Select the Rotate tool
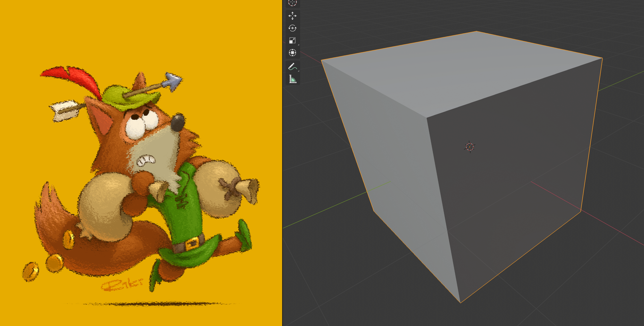 (293, 28)
